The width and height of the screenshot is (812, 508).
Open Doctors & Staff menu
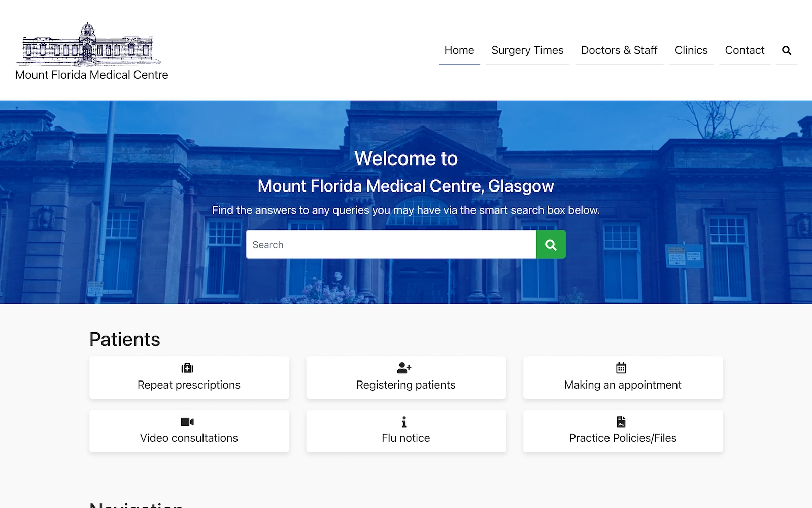[619, 50]
